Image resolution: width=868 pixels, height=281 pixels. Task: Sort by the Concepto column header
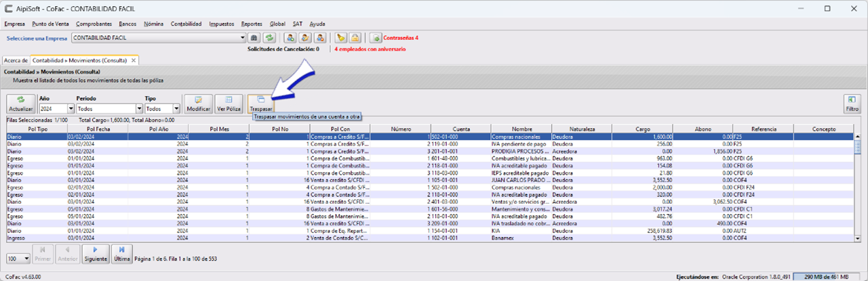(x=823, y=129)
